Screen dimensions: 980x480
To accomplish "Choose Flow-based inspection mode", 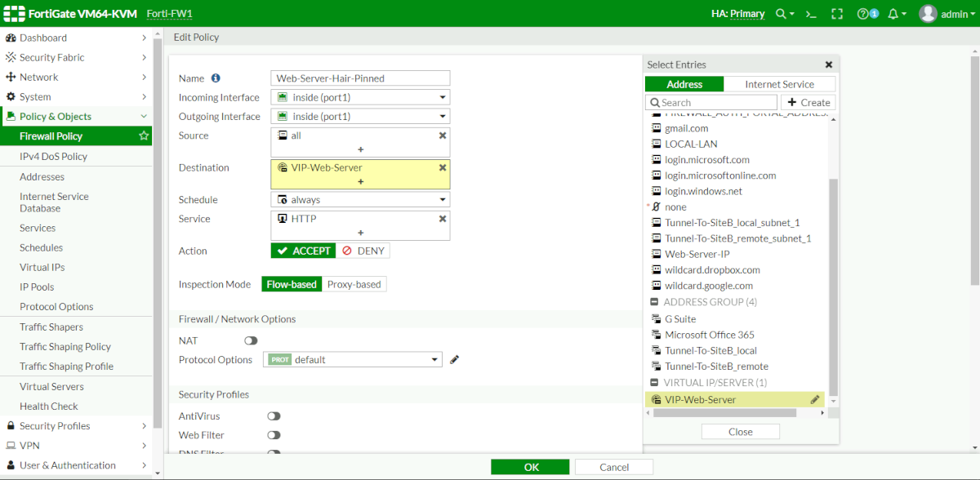I will click(292, 284).
